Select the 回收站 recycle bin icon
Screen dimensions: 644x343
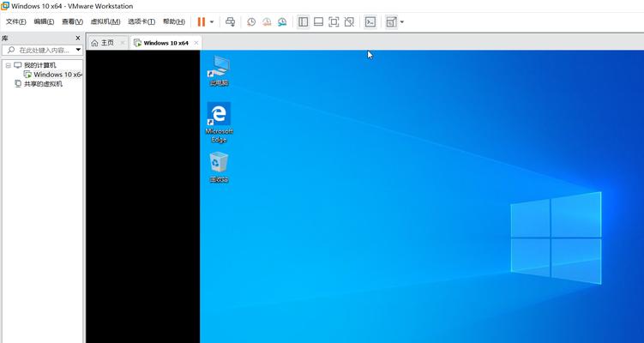219,167
